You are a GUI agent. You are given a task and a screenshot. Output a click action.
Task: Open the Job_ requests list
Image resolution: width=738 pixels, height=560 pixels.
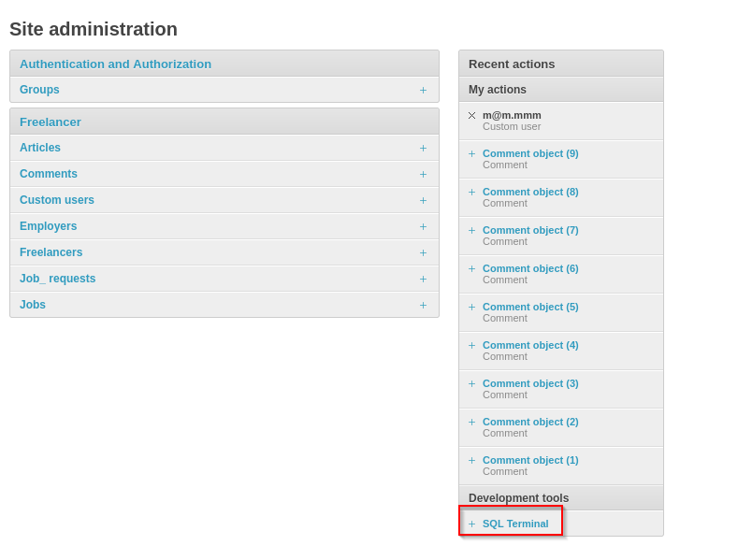pos(58,279)
